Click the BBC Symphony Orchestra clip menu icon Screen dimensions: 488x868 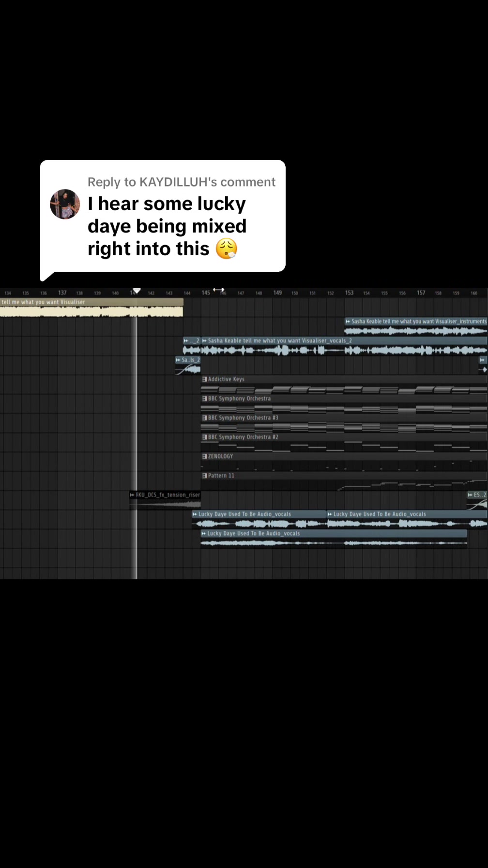(x=204, y=399)
